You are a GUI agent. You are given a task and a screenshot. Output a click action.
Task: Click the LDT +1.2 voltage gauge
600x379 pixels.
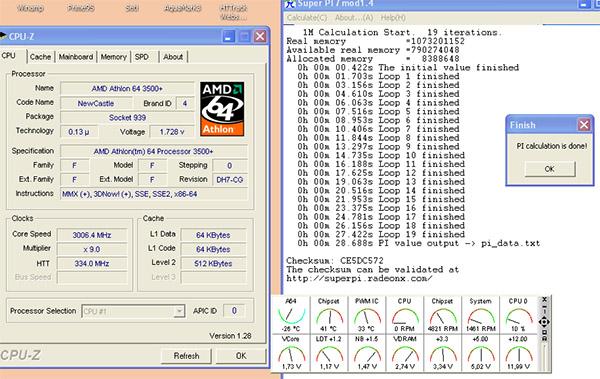[329, 353]
